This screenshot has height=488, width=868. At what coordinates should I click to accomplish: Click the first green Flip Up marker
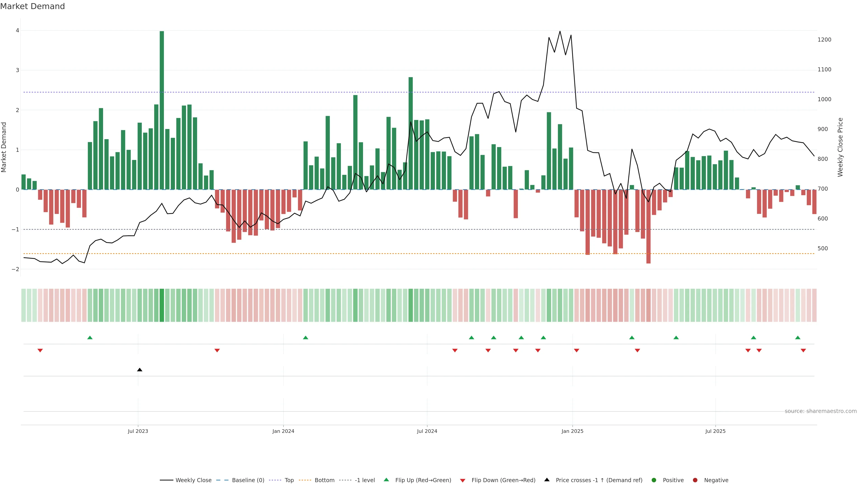[x=90, y=338]
